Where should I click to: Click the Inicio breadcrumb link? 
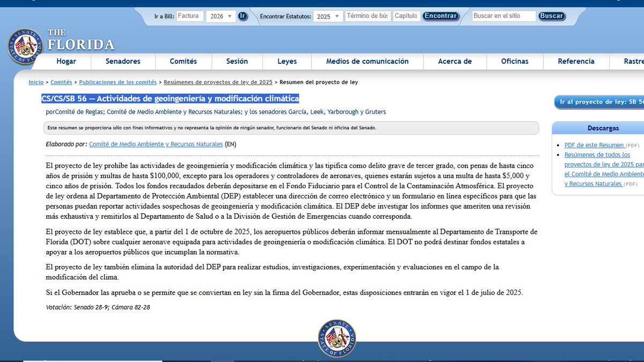(x=36, y=82)
